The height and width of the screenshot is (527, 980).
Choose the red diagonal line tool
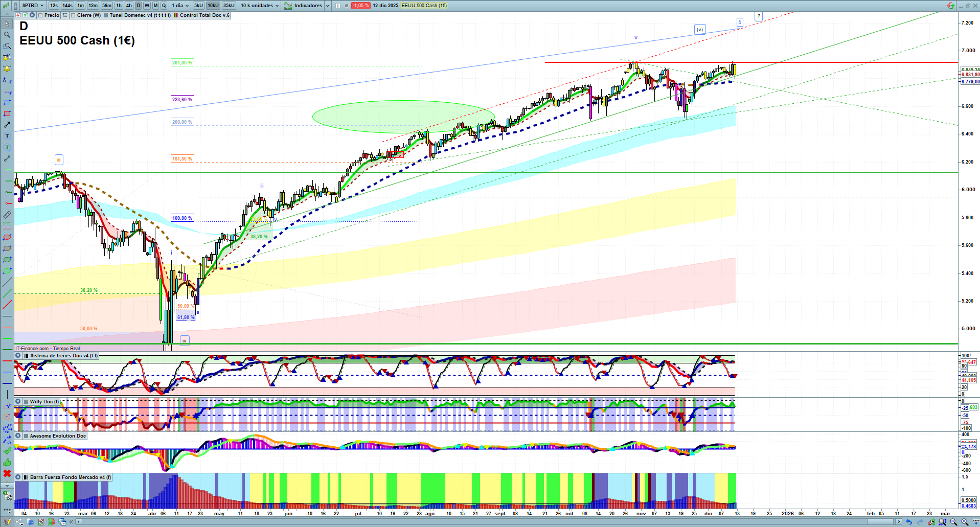[7, 305]
